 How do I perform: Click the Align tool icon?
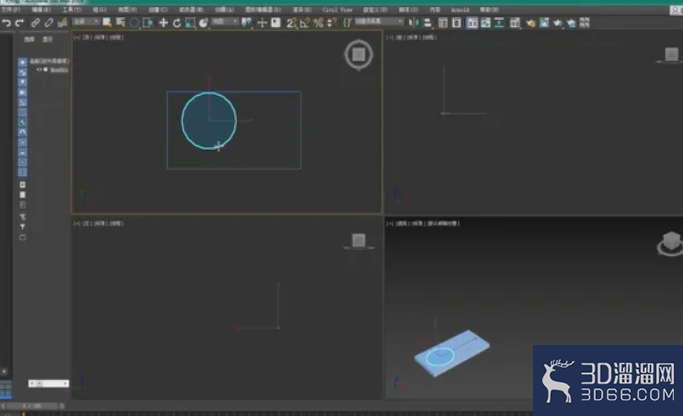tap(427, 23)
